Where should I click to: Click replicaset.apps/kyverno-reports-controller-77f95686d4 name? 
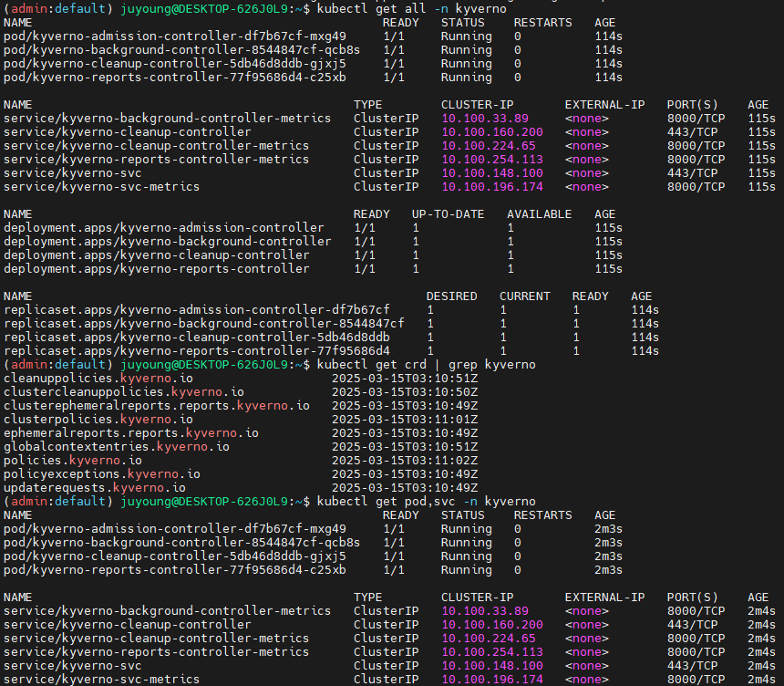point(197,351)
